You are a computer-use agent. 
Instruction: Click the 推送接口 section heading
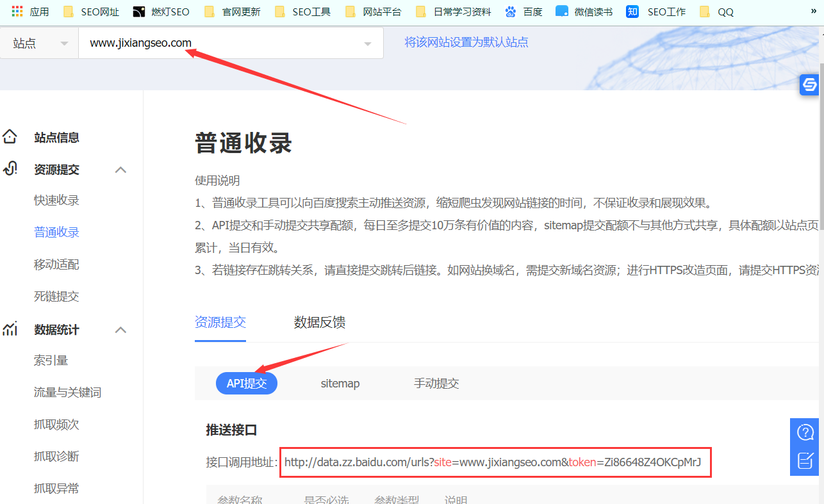(x=231, y=430)
